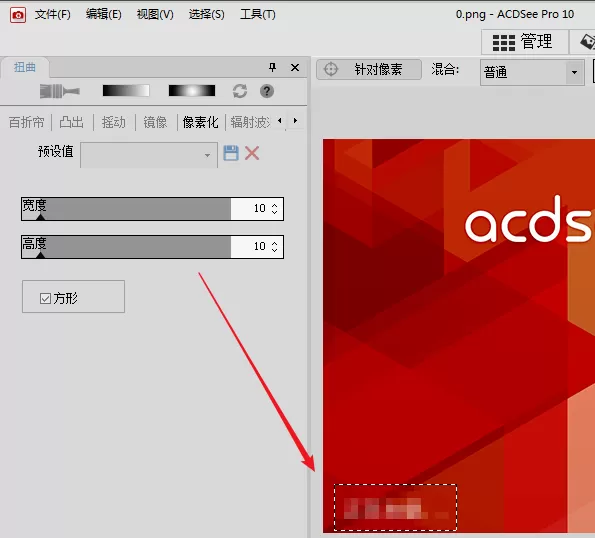The width and height of the screenshot is (595, 538).
Task: Click the 针对像素 button
Action: click(369, 69)
